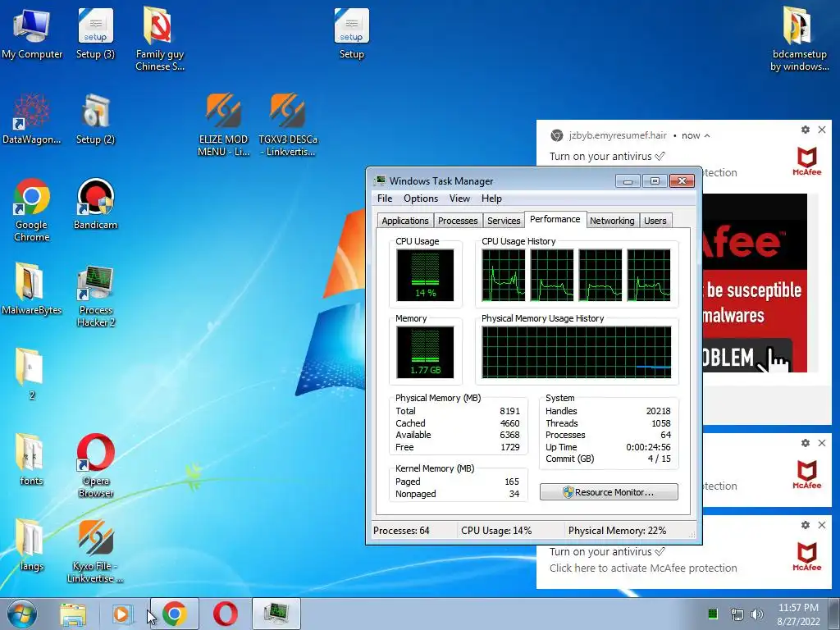
Task: Select the desktop icon labeled just Setup
Action: click(351, 33)
